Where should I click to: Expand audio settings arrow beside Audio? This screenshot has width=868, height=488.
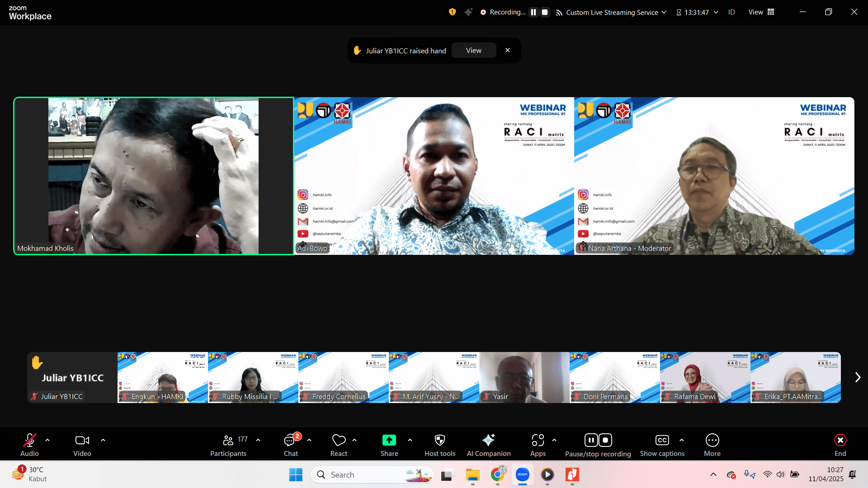tap(47, 440)
